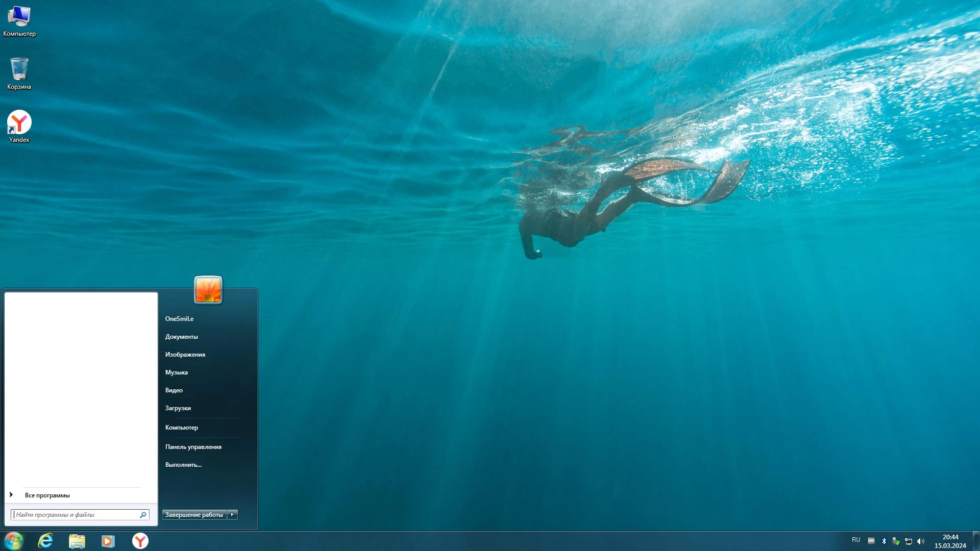Image resolution: width=980 pixels, height=551 pixels.
Task: Expand Все программы in the Start menu
Action: [47, 495]
